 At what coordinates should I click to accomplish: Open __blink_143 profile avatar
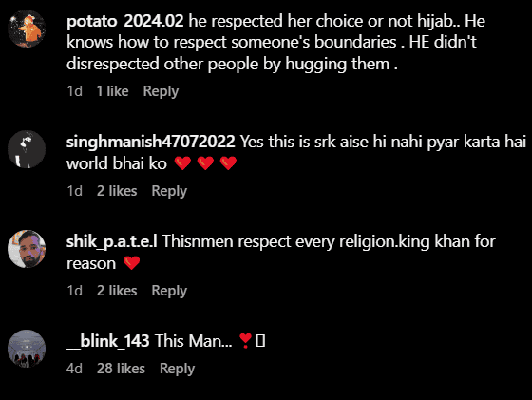tap(27, 349)
